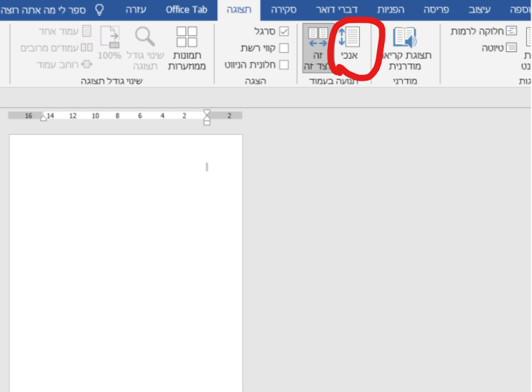Open the Help (עזרה) tab
532x392 pixels.
tap(136, 10)
